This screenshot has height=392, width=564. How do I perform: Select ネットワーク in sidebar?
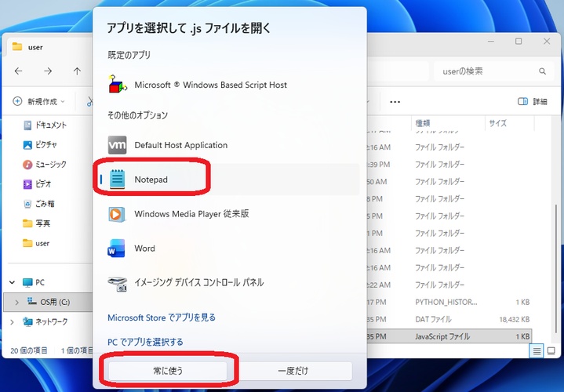click(x=45, y=322)
